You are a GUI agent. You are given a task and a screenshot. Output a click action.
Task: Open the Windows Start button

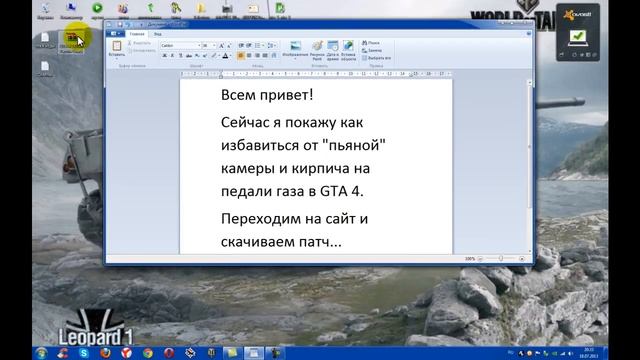pos(41,353)
